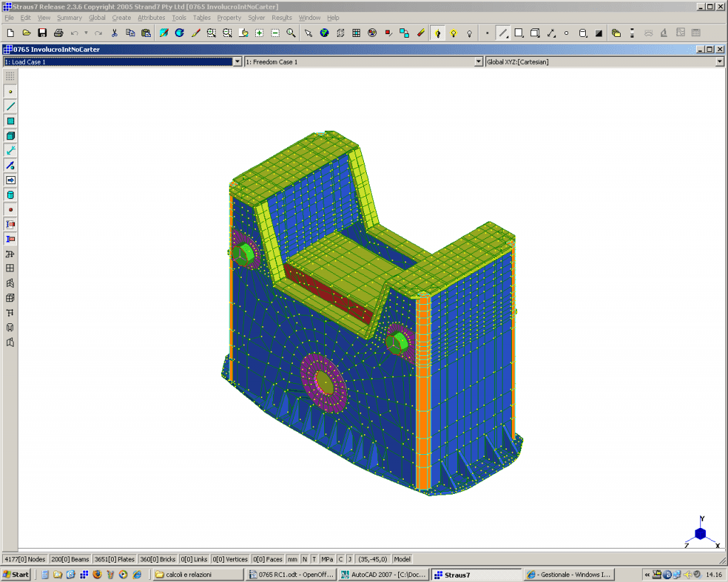
Task: Open the Global XYZ coordinate system dropdown
Action: pyautogui.click(x=719, y=62)
